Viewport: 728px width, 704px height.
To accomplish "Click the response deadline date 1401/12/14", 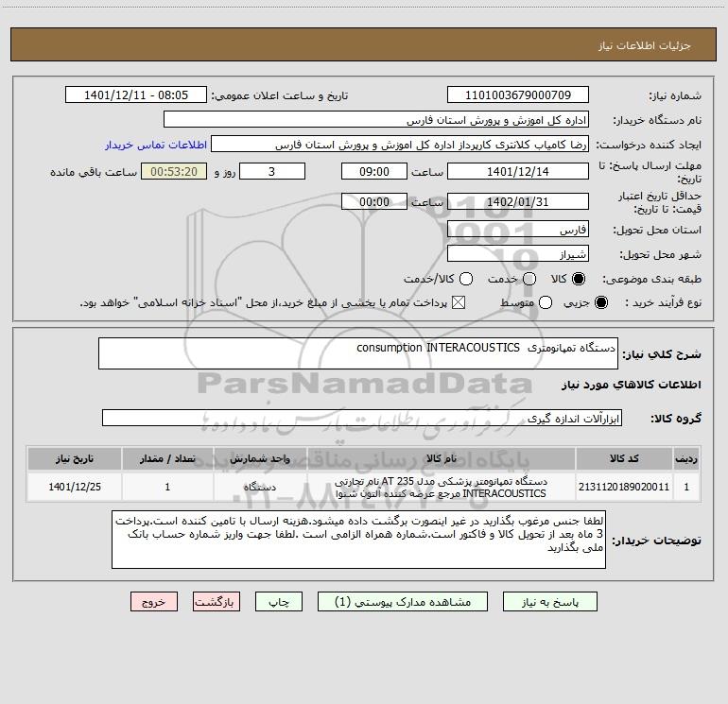I will click(518, 171).
